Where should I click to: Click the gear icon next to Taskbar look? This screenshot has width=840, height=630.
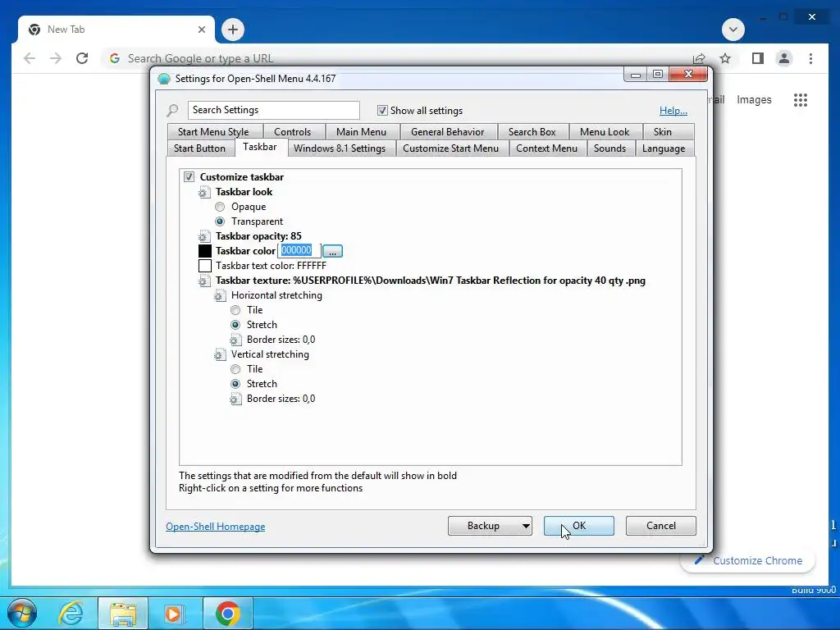coord(203,192)
